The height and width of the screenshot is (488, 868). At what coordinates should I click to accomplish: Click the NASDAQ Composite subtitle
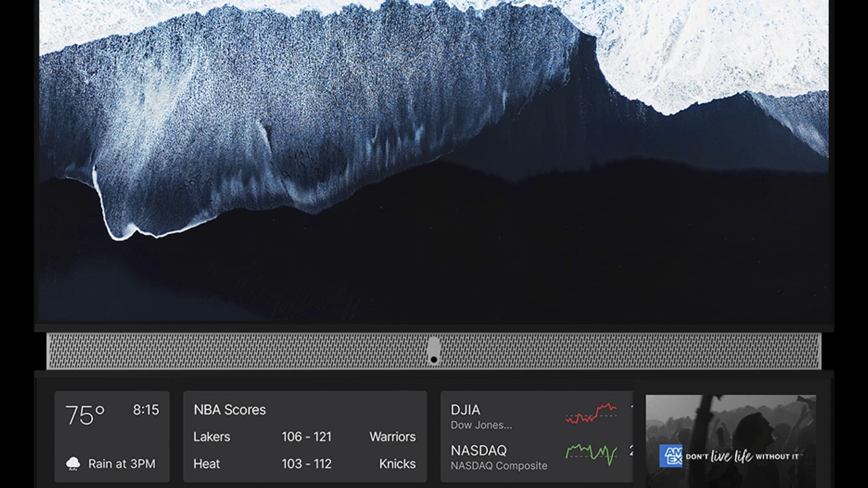coord(499,466)
